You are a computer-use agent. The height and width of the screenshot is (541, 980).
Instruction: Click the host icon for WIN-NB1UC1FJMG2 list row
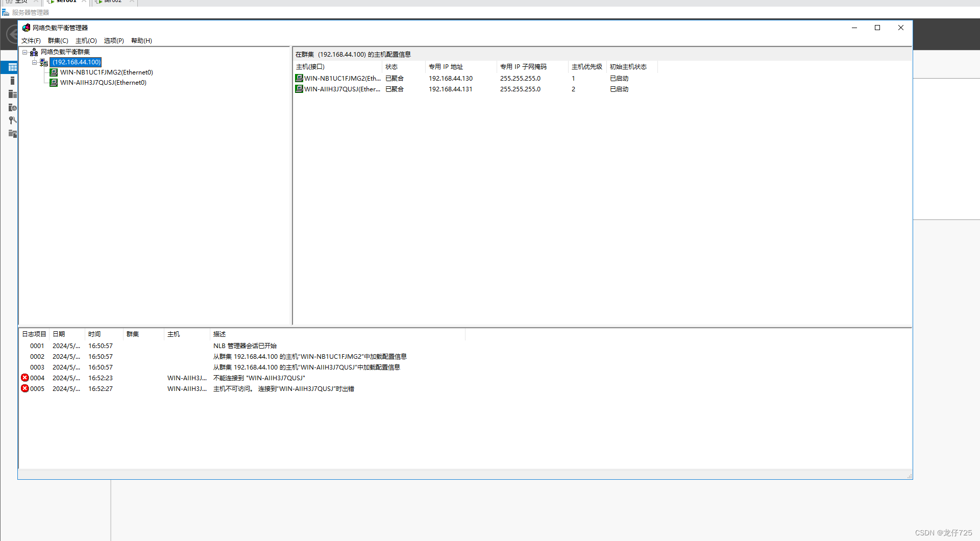[x=299, y=78]
